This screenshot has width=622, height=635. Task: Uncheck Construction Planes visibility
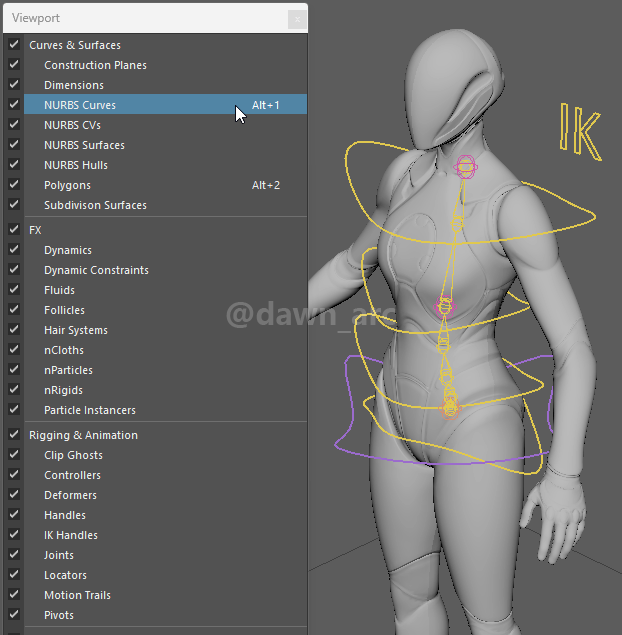point(14,64)
